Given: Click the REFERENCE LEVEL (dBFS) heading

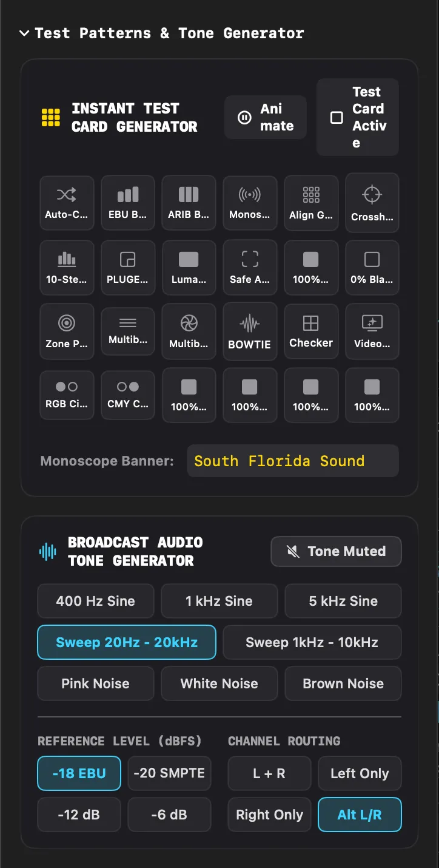Looking at the screenshot, I should coord(119,741).
